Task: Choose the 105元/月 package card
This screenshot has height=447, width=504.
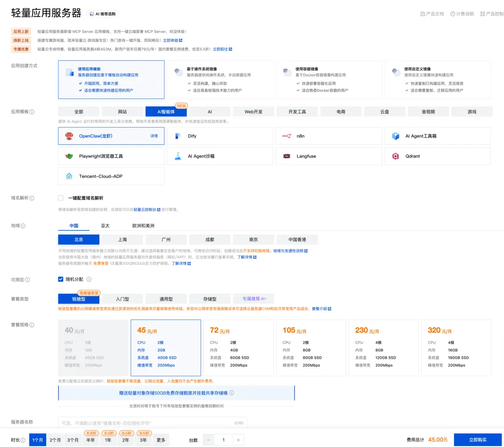Action: [x=311, y=348]
